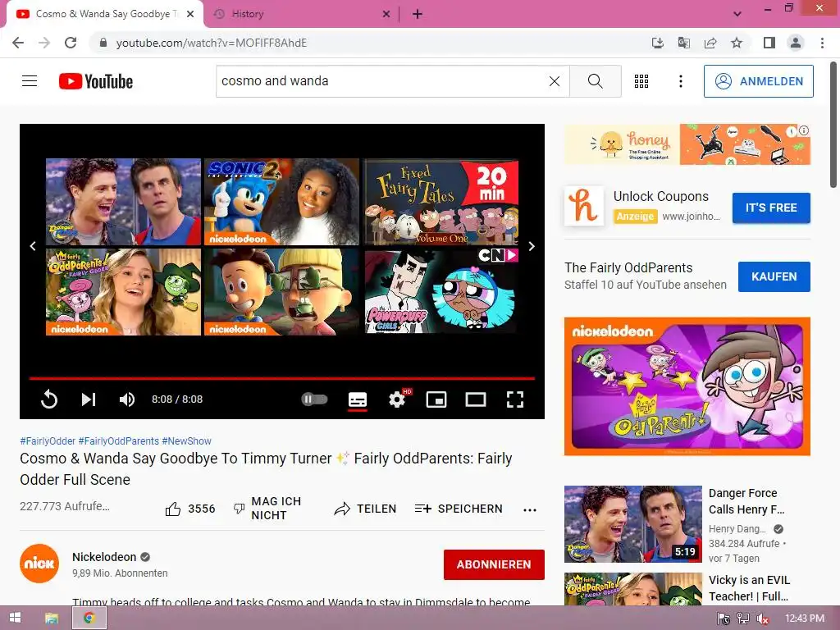
Task: Close the History tab
Action: 386,14
